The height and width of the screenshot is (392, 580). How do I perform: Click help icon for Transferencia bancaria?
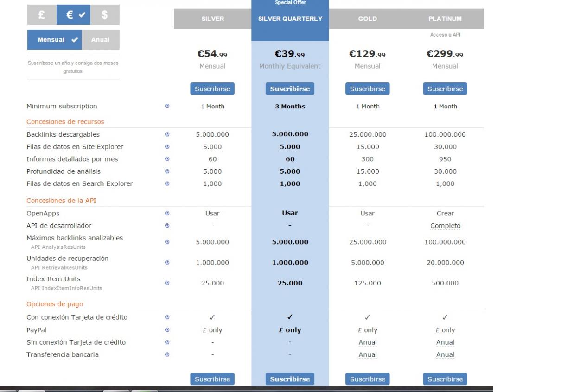point(167,354)
